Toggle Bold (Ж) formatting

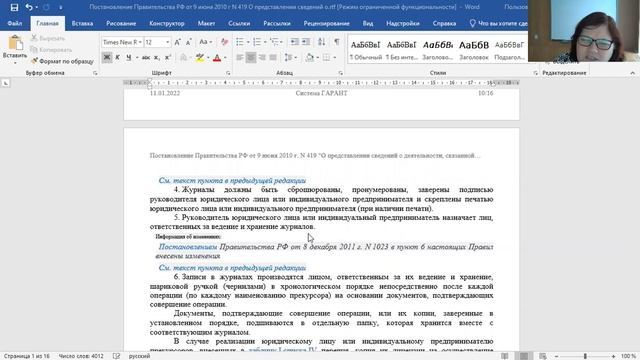pos(107,58)
